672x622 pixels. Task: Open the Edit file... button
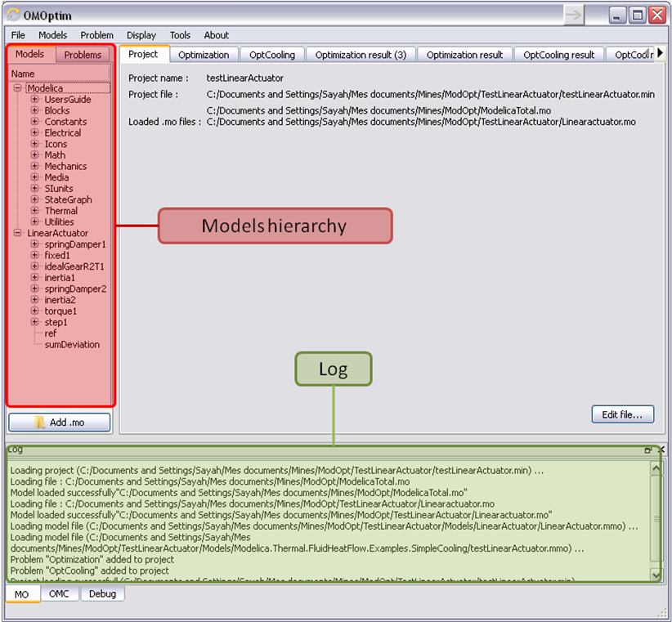pyautogui.click(x=622, y=414)
